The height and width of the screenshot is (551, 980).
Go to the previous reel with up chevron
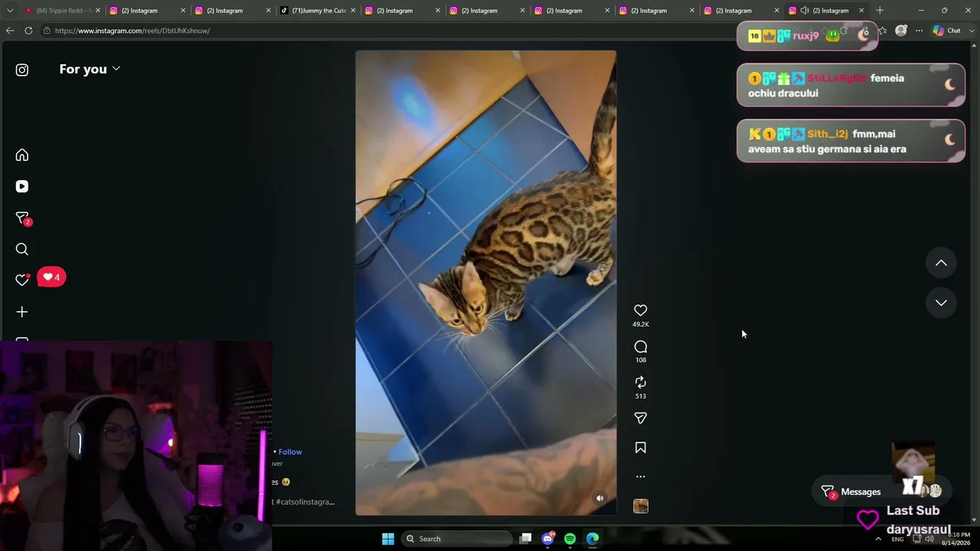coord(941,263)
